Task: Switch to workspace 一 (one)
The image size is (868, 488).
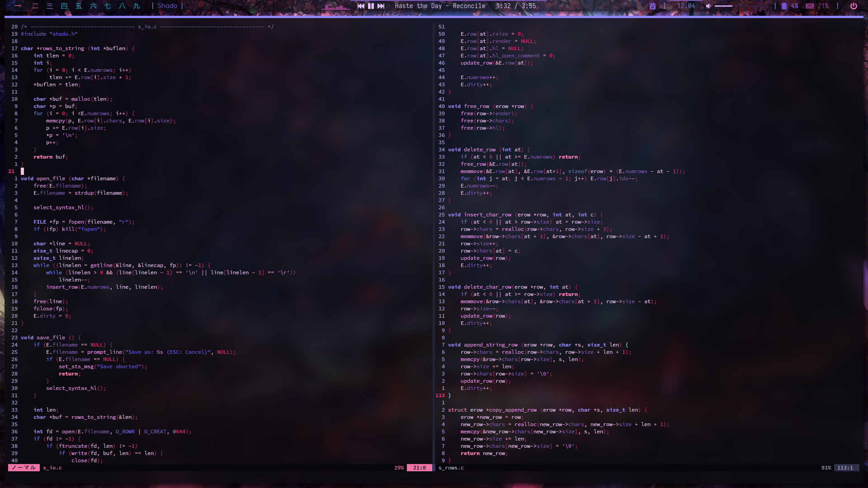Action: (18, 6)
